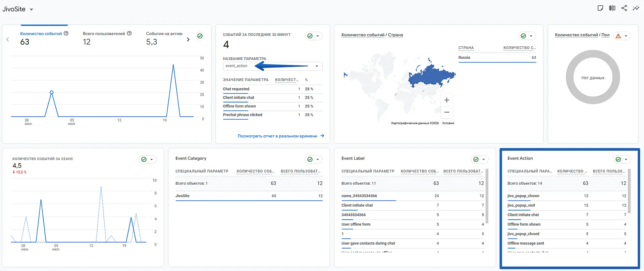Go to previous metrics with left chevron

8,39
